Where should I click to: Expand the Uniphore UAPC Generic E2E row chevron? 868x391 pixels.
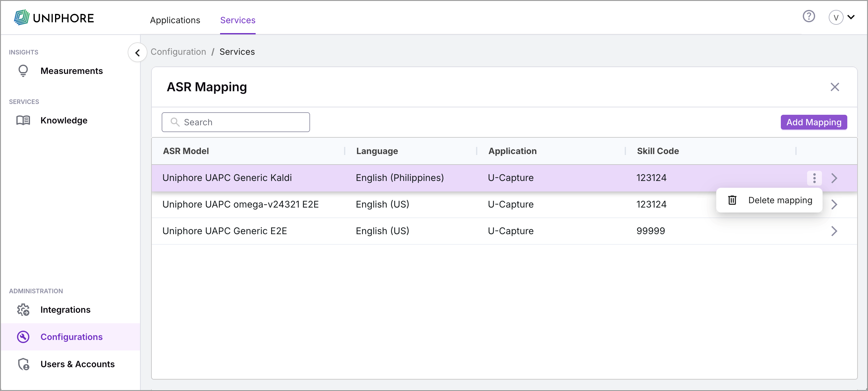834,231
